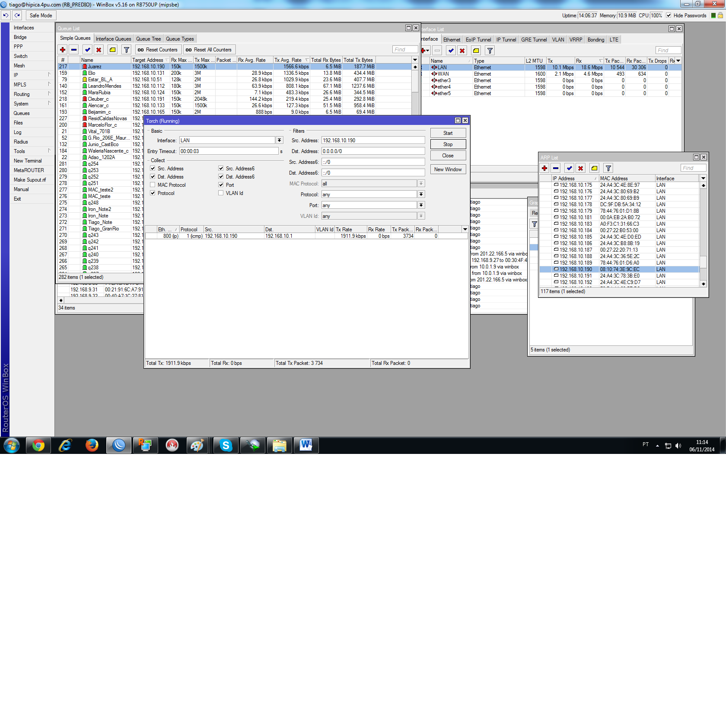
Task: Open Queue List column selector dropdown
Action: click(x=415, y=60)
